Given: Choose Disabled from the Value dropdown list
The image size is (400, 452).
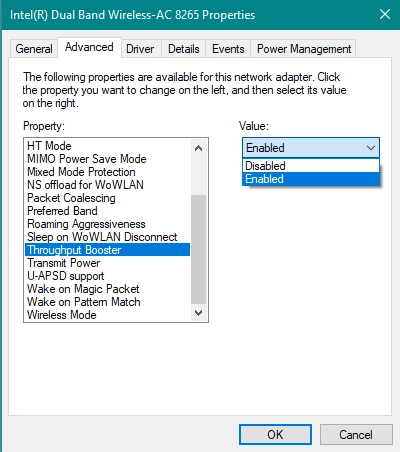Looking at the screenshot, I should [311, 166].
